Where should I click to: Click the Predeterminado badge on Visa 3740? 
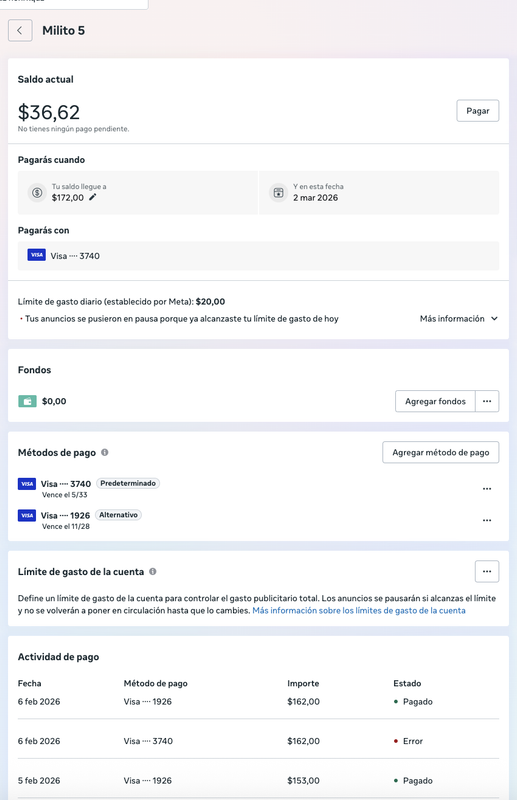pos(128,483)
